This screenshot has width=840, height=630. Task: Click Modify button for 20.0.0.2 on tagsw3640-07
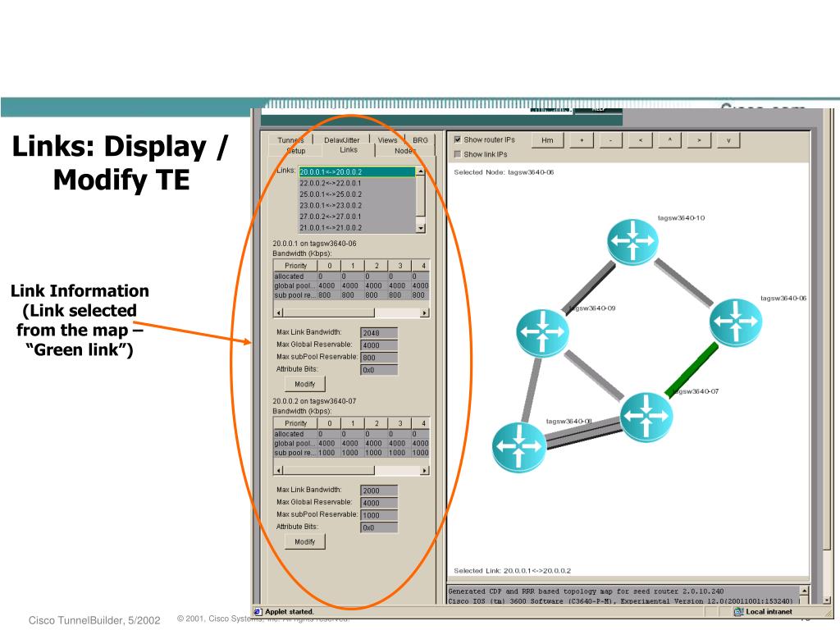tap(305, 541)
